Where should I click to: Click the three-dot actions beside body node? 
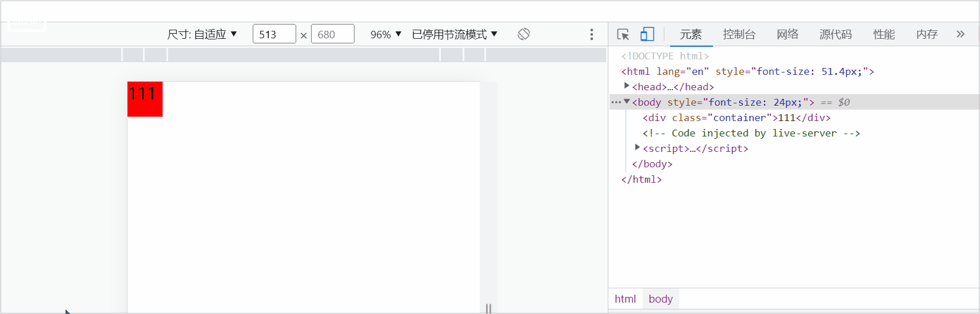616,102
